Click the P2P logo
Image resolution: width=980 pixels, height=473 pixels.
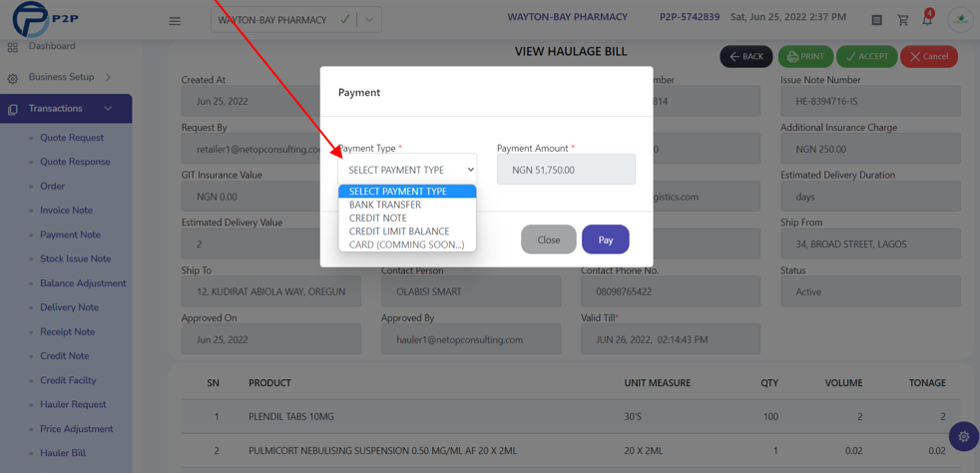[45, 20]
